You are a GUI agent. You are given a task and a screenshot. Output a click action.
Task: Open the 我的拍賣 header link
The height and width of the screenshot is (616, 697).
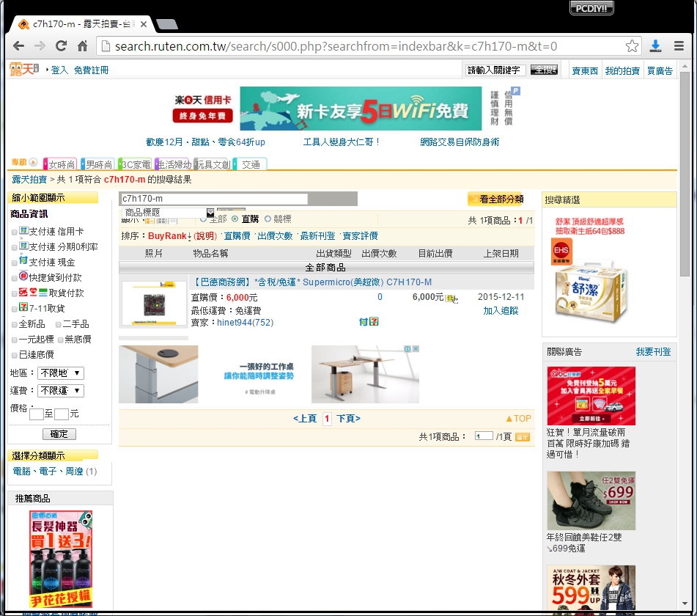622,70
